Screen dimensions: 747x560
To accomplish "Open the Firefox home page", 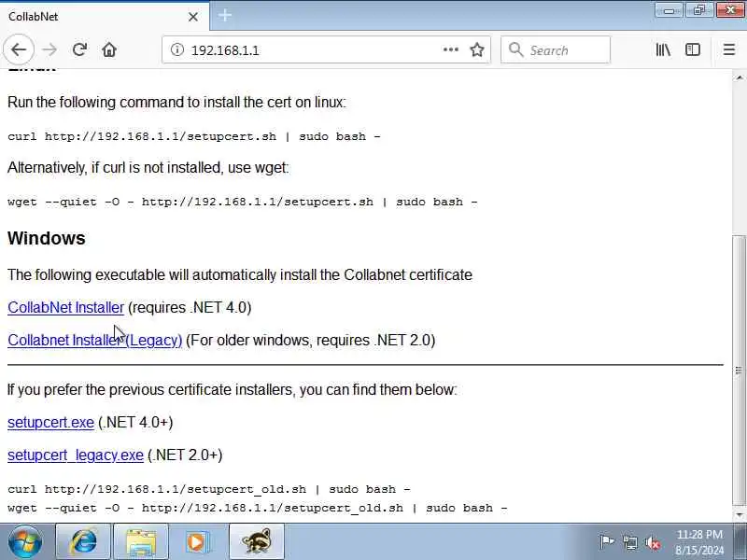I will 109,49.
